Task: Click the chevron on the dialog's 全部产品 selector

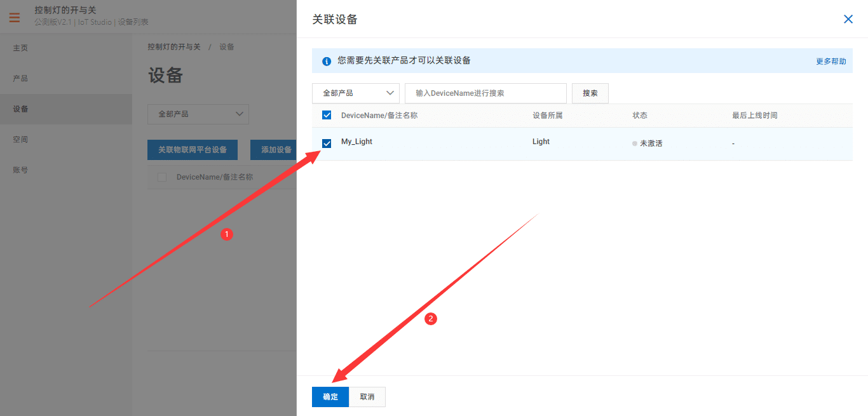Action: coord(390,93)
